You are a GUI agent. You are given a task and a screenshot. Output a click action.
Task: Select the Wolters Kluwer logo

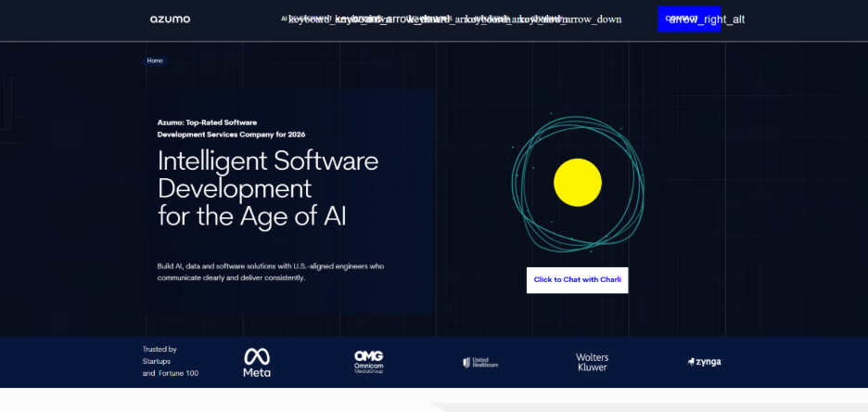click(x=592, y=362)
